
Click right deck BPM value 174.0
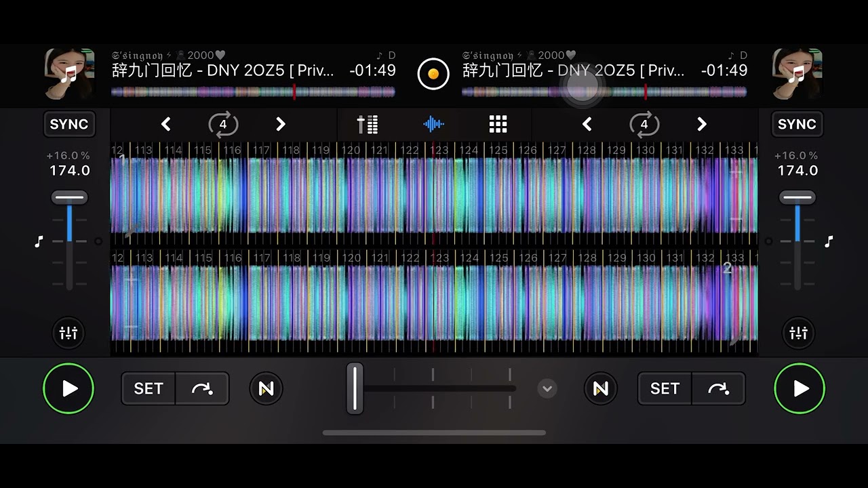pyautogui.click(x=797, y=171)
